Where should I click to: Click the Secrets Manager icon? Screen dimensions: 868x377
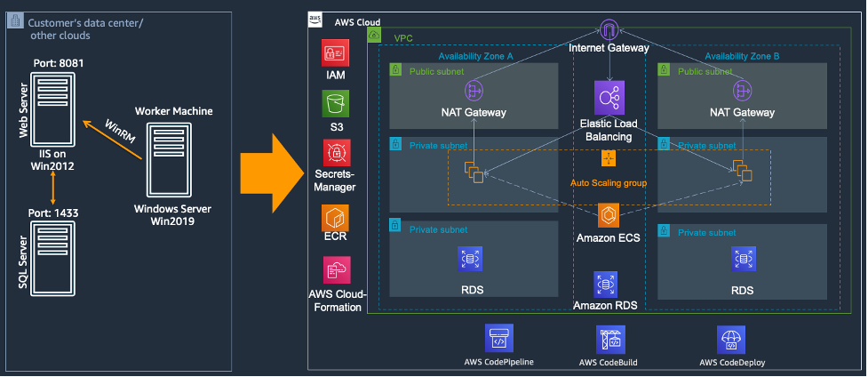336,152
